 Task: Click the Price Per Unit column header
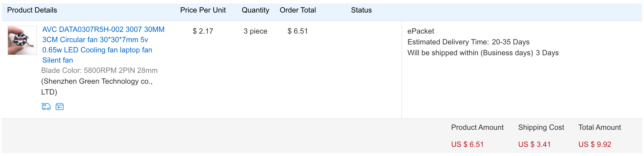pyautogui.click(x=203, y=10)
